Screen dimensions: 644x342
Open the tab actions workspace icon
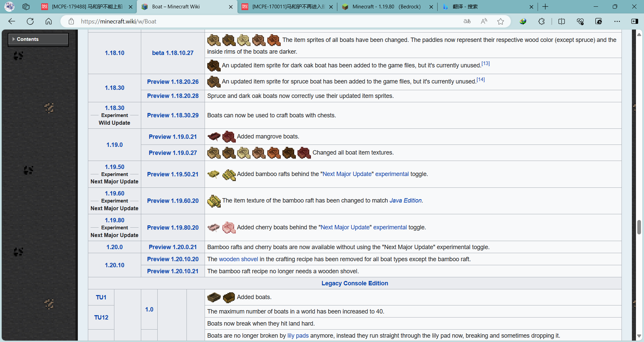pyautogui.click(x=26, y=7)
